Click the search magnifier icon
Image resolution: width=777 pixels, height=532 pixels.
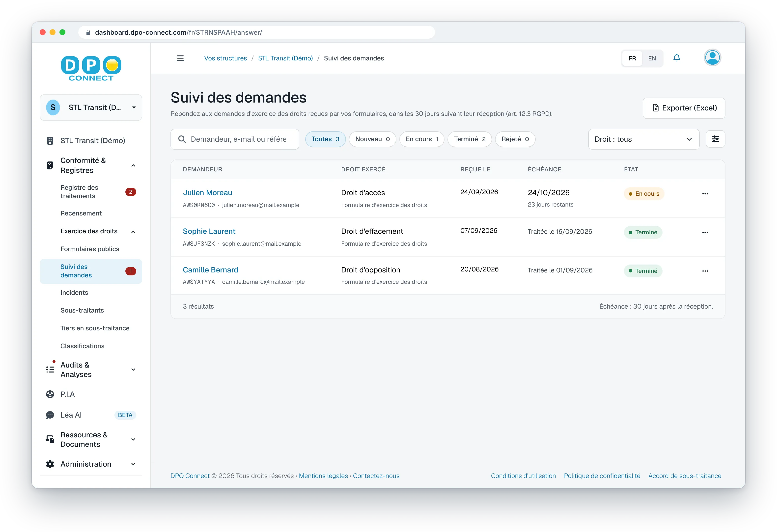coord(182,139)
